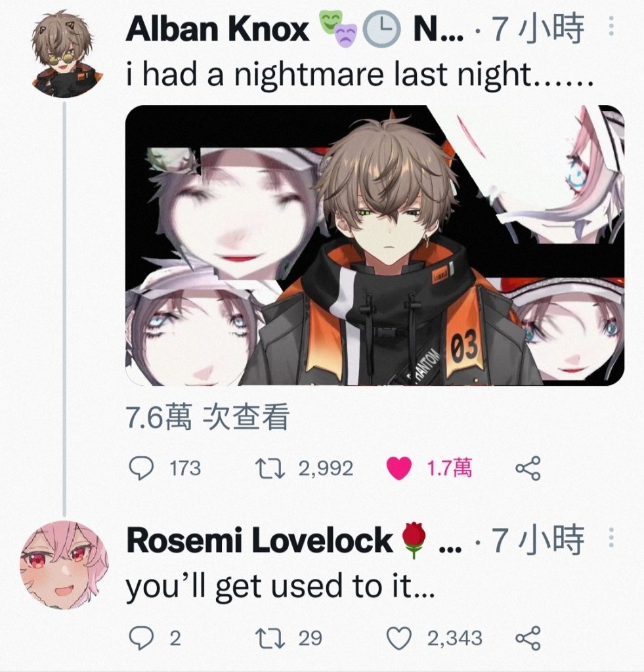Select the tweet text about nightmare

pyautogui.click(x=360, y=75)
